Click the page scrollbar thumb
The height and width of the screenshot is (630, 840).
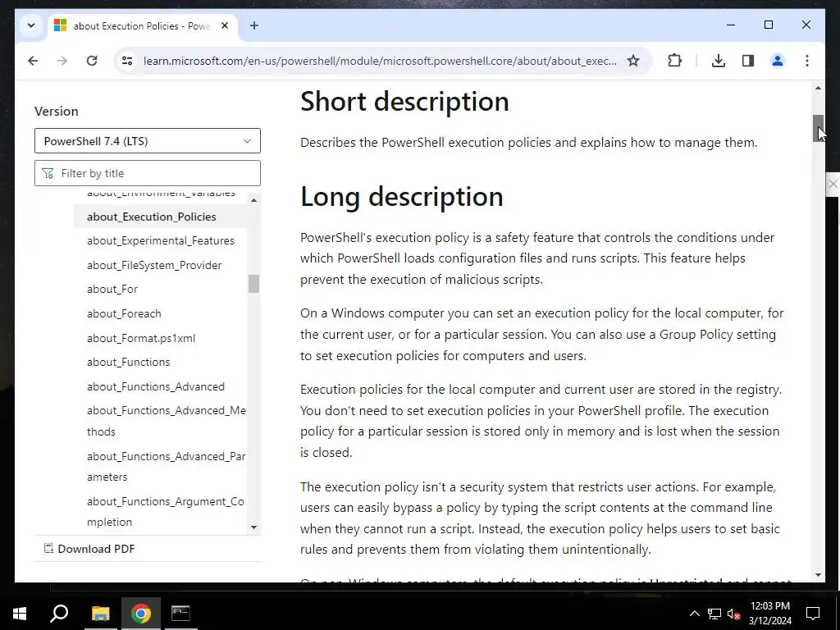click(x=818, y=128)
